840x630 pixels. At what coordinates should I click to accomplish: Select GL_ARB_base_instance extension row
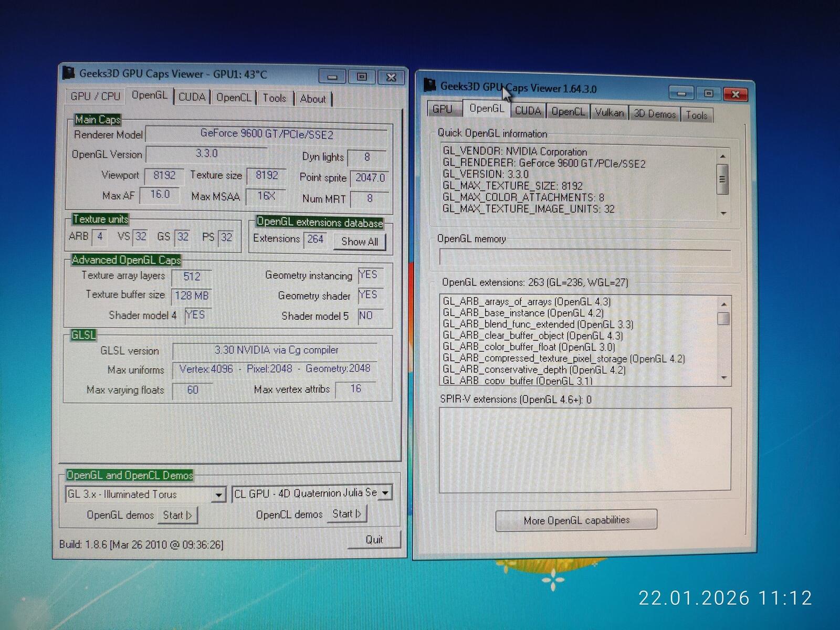[x=523, y=313]
